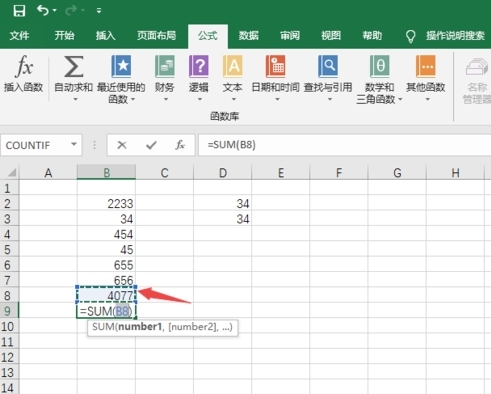491x394 pixels.
Task: Click number1 in the SUM tooltip
Action: pyautogui.click(x=140, y=327)
